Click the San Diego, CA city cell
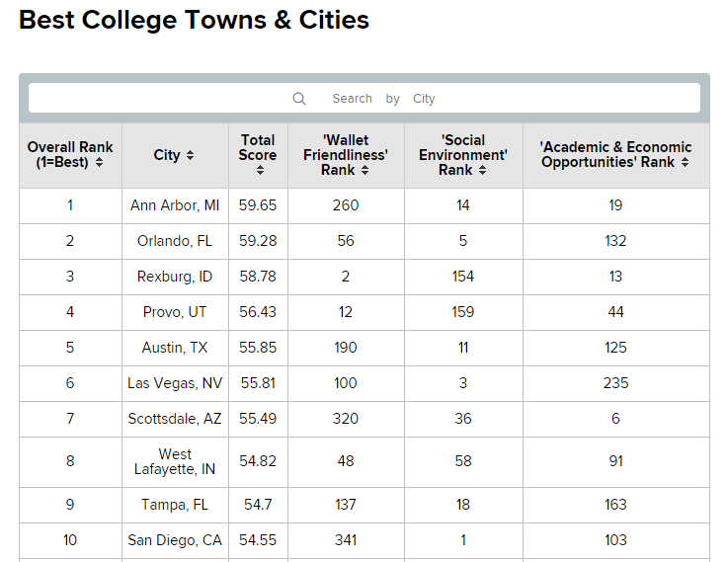Viewport: 728px width, 562px height. point(175,540)
